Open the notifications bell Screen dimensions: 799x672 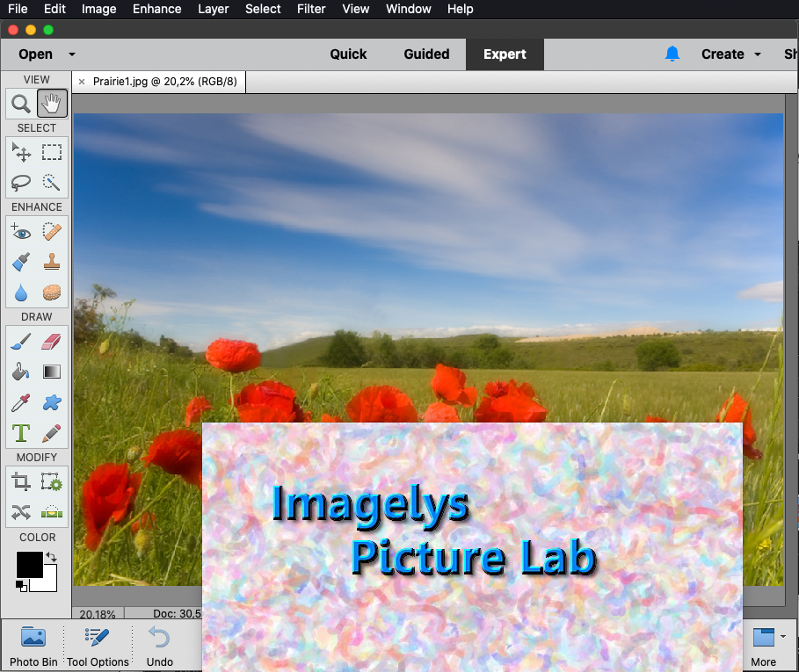(x=672, y=54)
